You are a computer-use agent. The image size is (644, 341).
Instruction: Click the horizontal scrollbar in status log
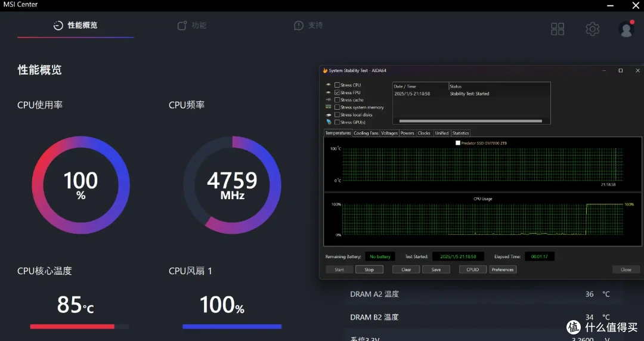470,121
